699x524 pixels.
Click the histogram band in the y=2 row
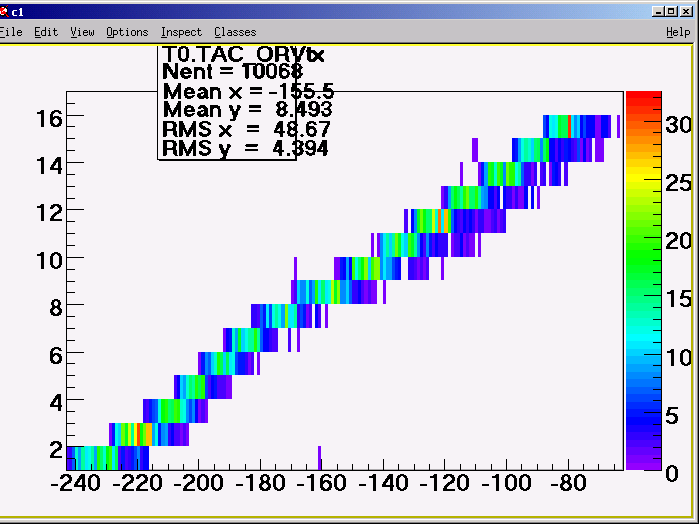click(107, 458)
